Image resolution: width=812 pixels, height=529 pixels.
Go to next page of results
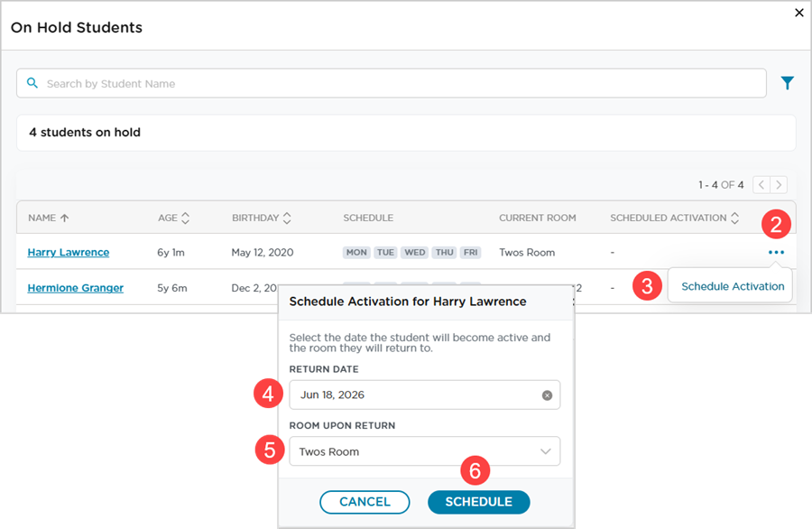[x=779, y=184]
